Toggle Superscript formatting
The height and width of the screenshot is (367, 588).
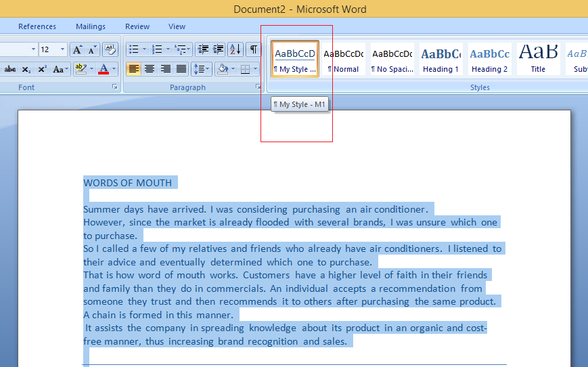click(42, 69)
